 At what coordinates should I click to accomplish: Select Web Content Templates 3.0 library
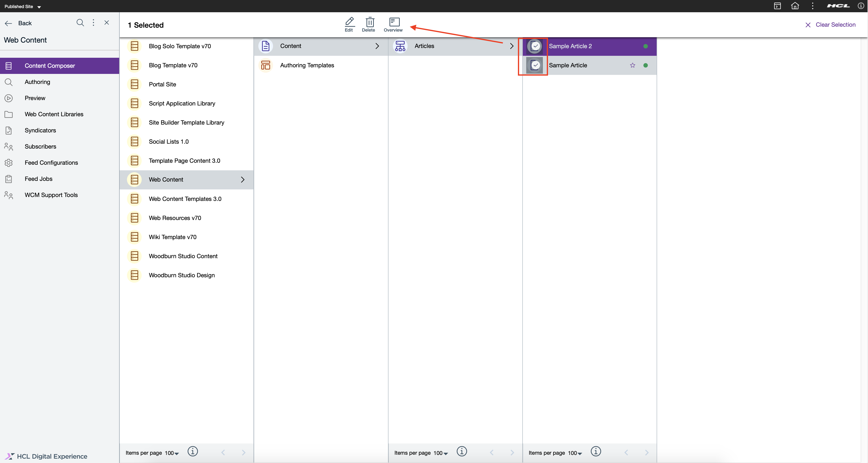click(187, 199)
